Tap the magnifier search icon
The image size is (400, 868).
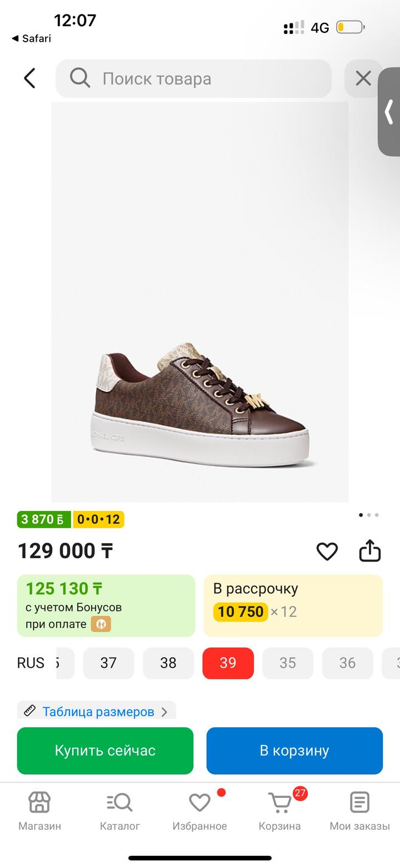[80, 78]
